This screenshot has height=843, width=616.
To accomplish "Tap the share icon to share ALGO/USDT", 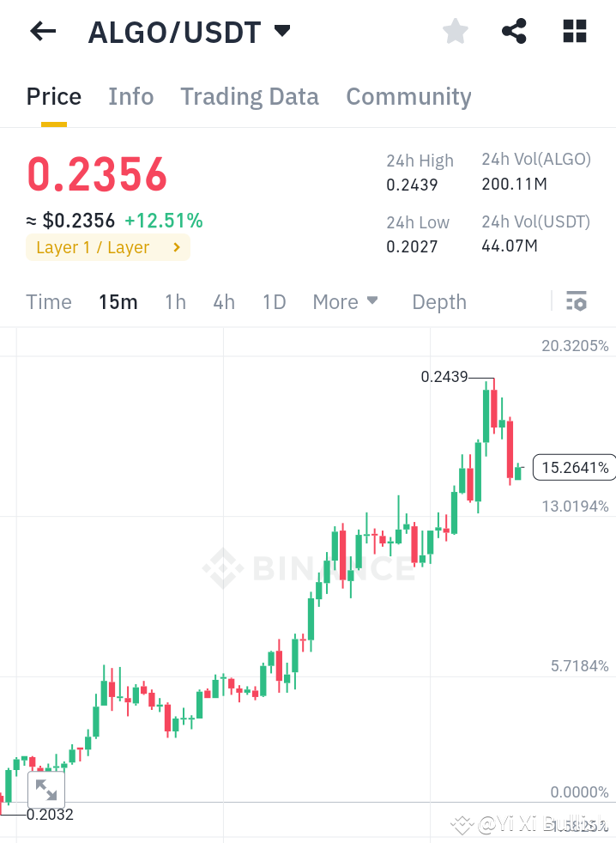I will [513, 31].
